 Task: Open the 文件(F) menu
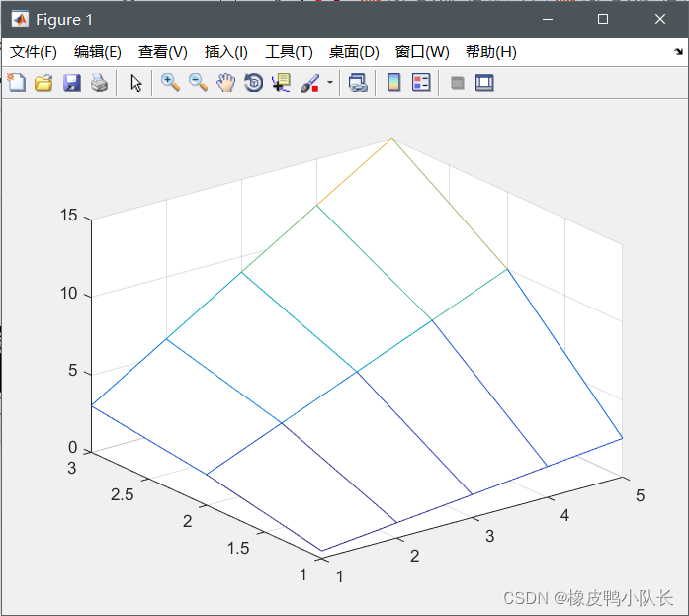pos(34,52)
